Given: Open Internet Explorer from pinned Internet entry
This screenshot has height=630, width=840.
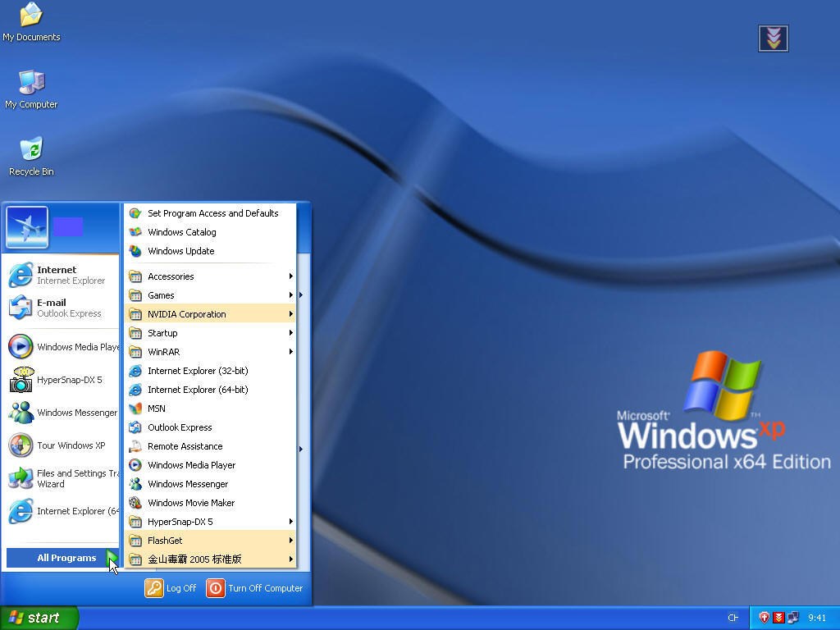Looking at the screenshot, I should click(x=62, y=275).
